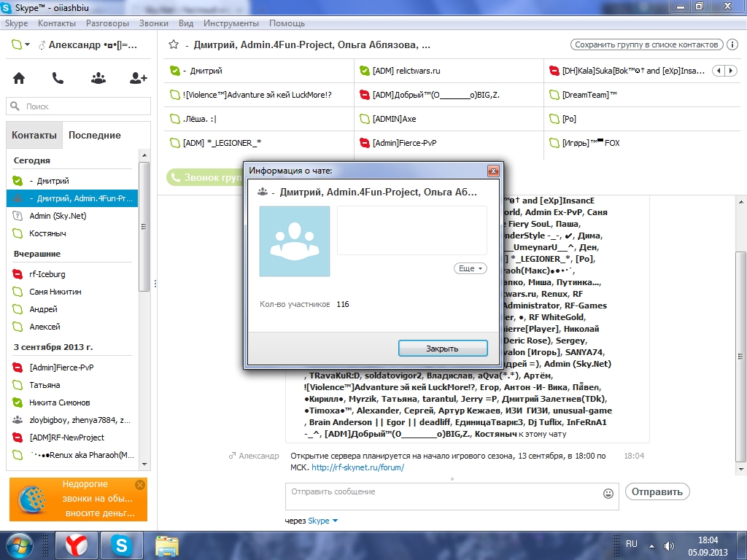Viewport: 747px width, 560px height.
Task: Open the emoticon picker in message box
Action: pyautogui.click(x=608, y=494)
